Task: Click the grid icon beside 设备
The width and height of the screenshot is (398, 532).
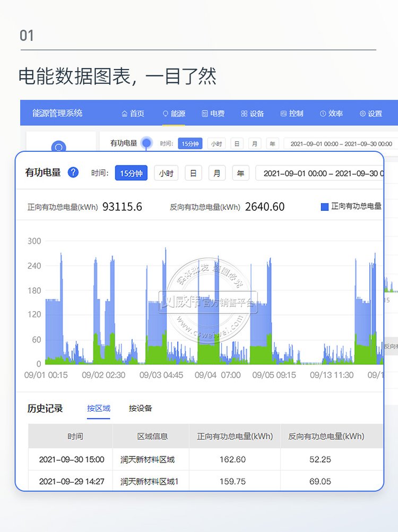Action: (x=244, y=114)
